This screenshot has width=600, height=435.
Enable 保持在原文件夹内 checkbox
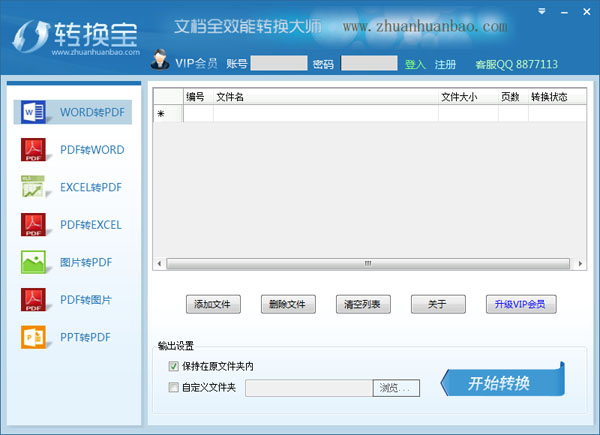173,366
